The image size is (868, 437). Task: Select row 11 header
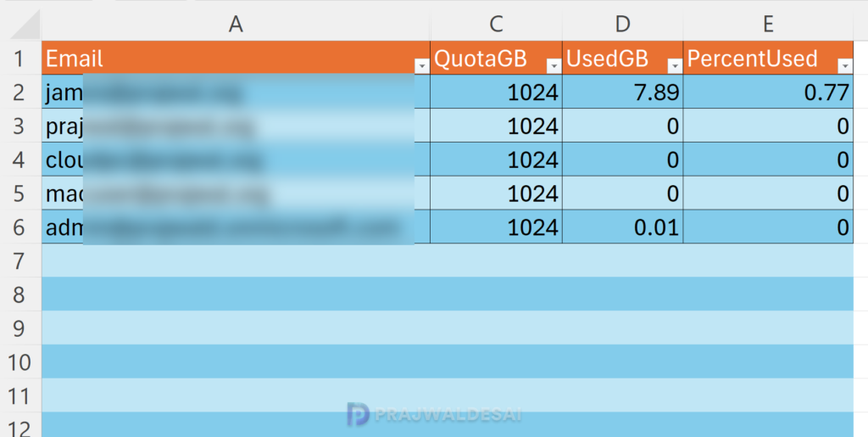20,396
